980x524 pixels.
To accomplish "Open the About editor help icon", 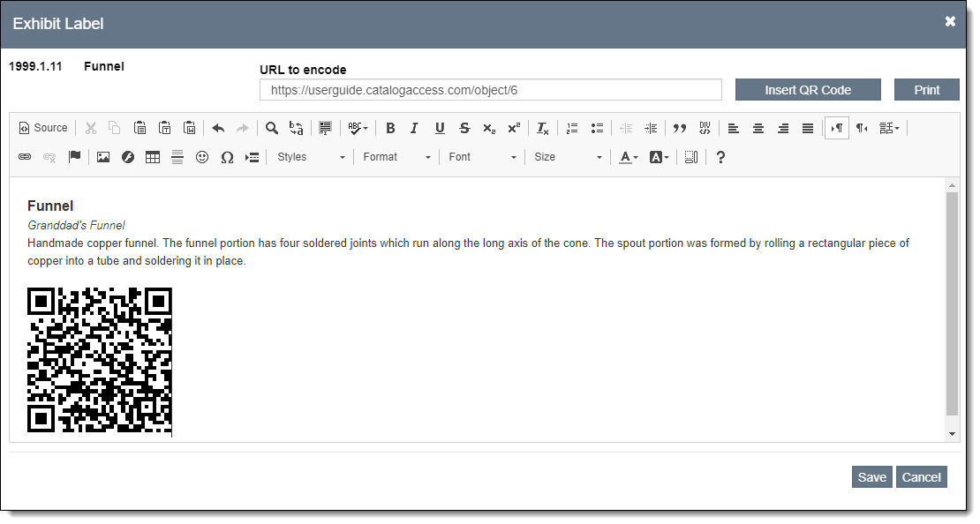I will pos(720,157).
